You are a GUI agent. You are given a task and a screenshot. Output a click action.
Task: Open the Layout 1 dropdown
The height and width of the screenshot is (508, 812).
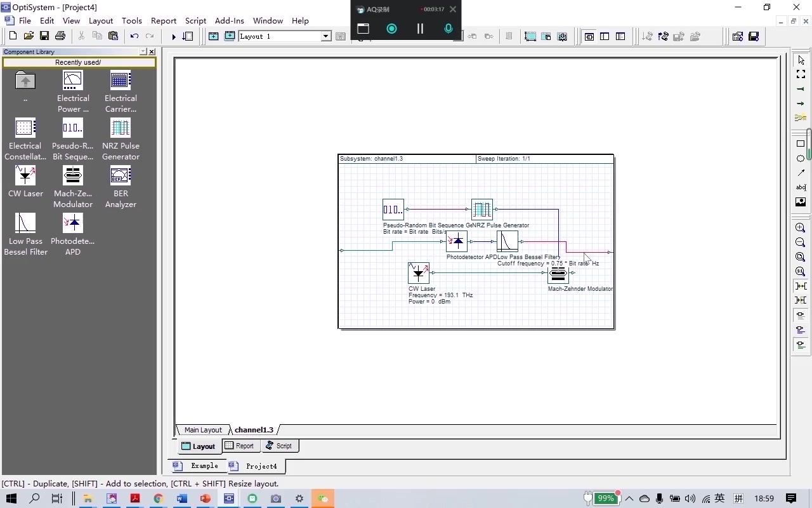tap(326, 36)
